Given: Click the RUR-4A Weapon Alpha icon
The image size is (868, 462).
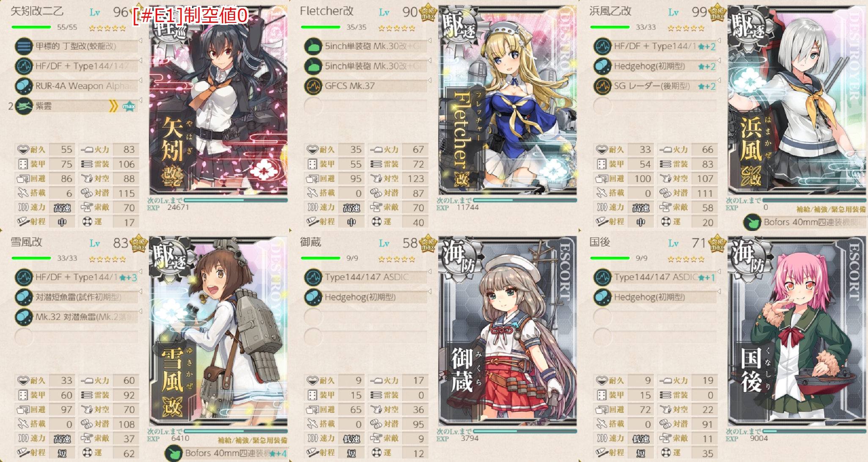Looking at the screenshot, I should (x=24, y=86).
